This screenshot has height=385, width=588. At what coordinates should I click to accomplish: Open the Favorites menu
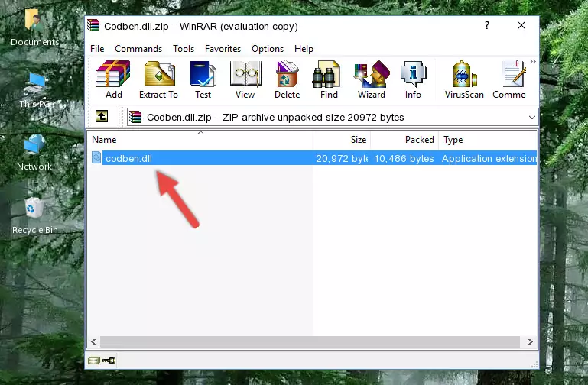223,49
